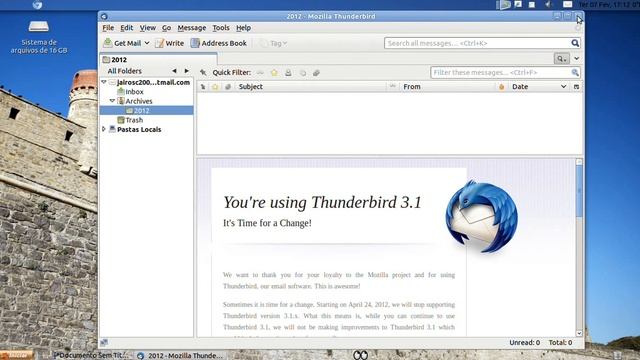Open the View menu
The image size is (640, 360).
click(147, 28)
